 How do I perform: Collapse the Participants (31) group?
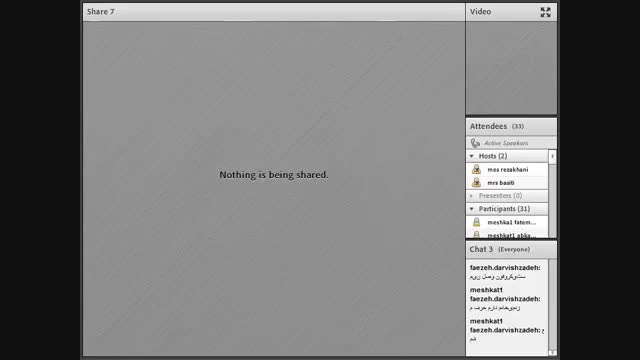(471, 209)
